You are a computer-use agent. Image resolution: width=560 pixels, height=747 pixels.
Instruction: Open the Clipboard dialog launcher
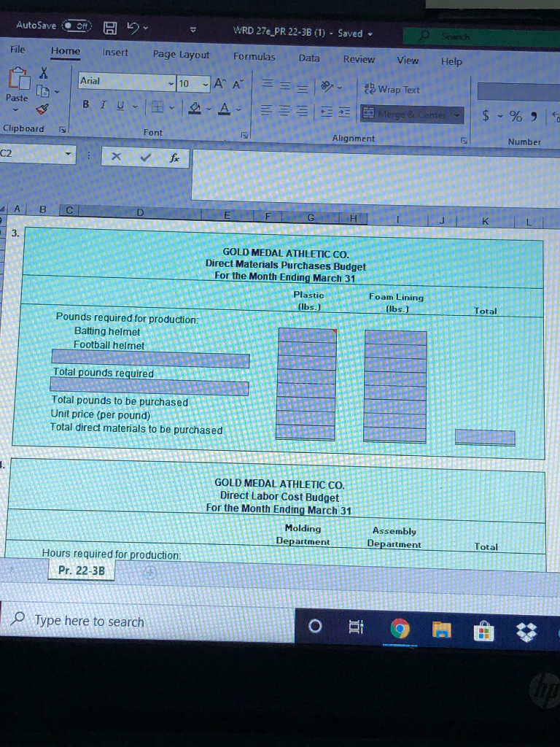click(x=63, y=128)
